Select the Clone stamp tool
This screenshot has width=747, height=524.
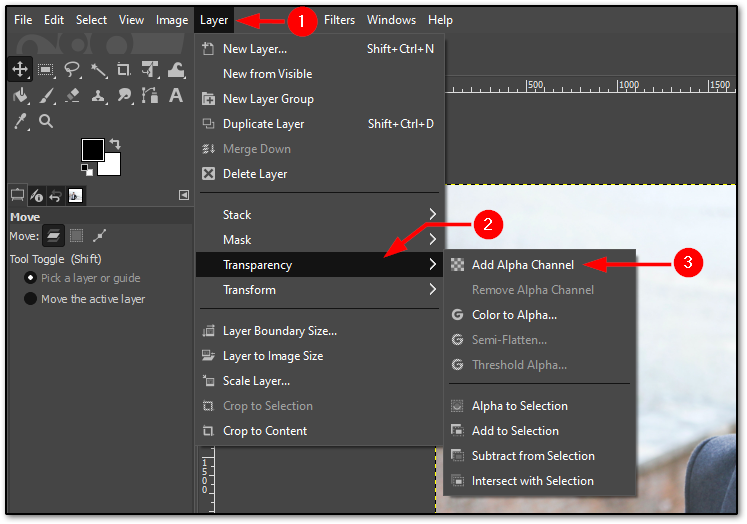click(98, 96)
